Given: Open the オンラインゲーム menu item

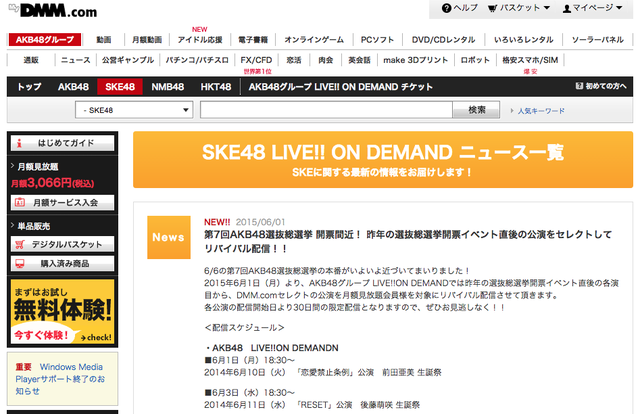Looking at the screenshot, I should (x=314, y=40).
